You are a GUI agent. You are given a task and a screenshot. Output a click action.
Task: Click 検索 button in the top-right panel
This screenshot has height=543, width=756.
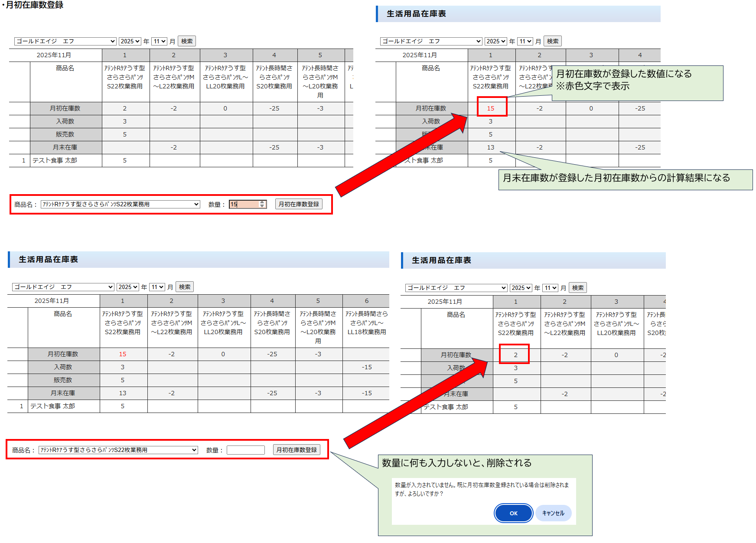pyautogui.click(x=553, y=41)
